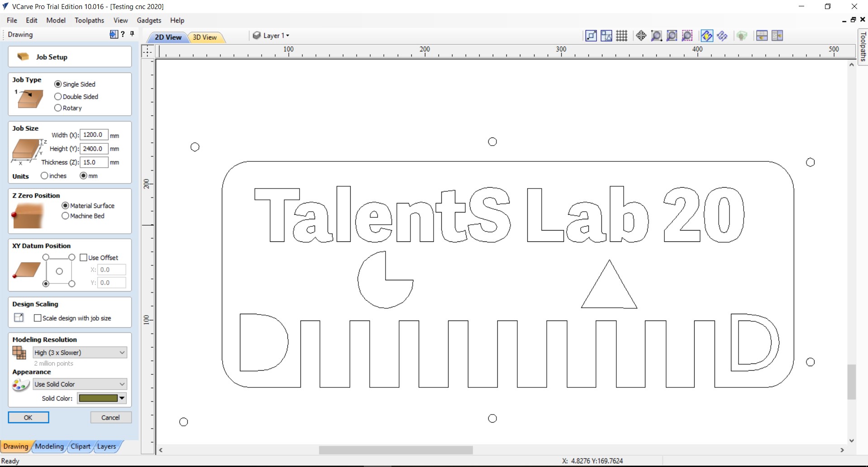
Task: Click the Thickness (Z) input field
Action: (x=94, y=162)
